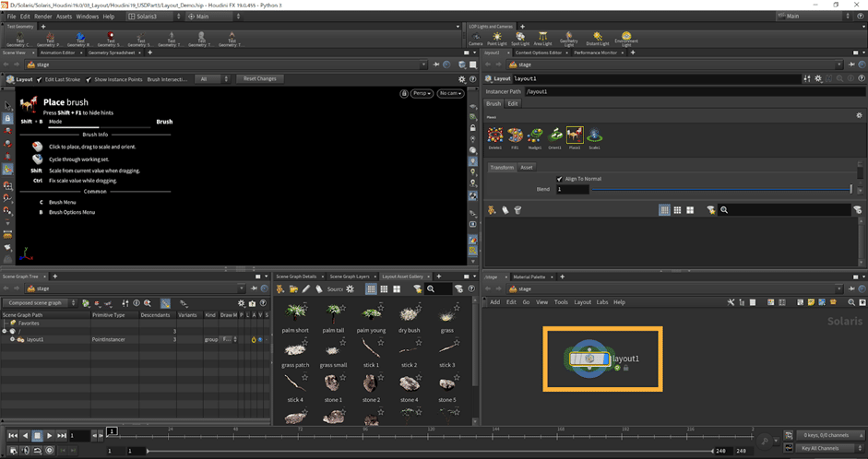Switch to Geometry Spreadsheet tab
The image size is (868, 459).
[x=112, y=53]
